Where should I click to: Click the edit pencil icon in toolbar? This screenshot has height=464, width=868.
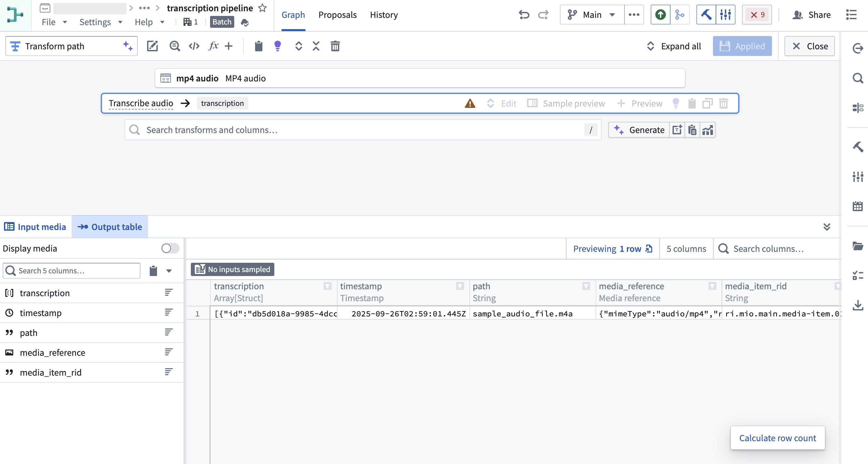[152, 46]
